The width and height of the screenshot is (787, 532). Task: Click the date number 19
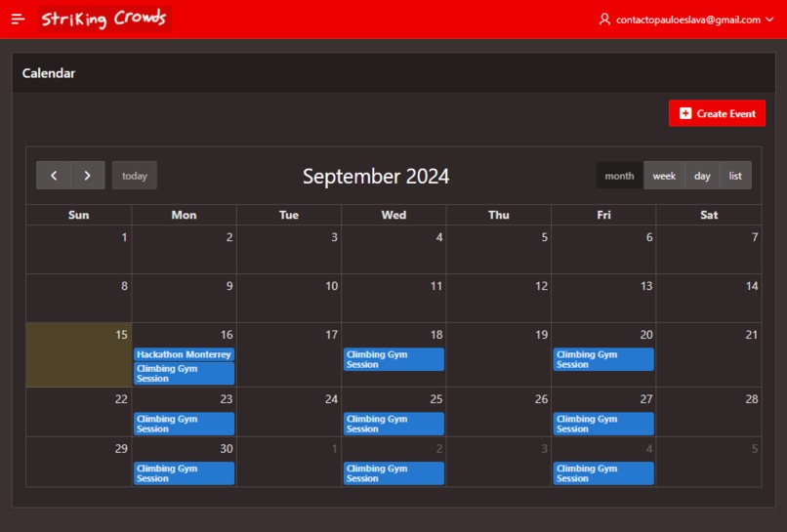click(542, 335)
